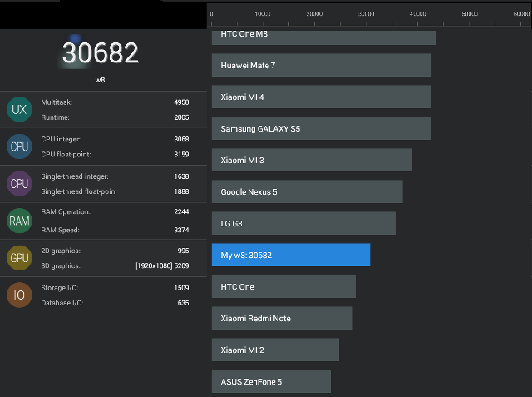Click the 30000 axis tick label
The image size is (532, 397).
click(x=366, y=14)
